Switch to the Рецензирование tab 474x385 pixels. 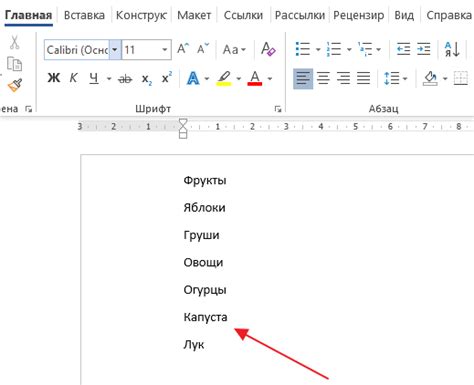click(358, 15)
